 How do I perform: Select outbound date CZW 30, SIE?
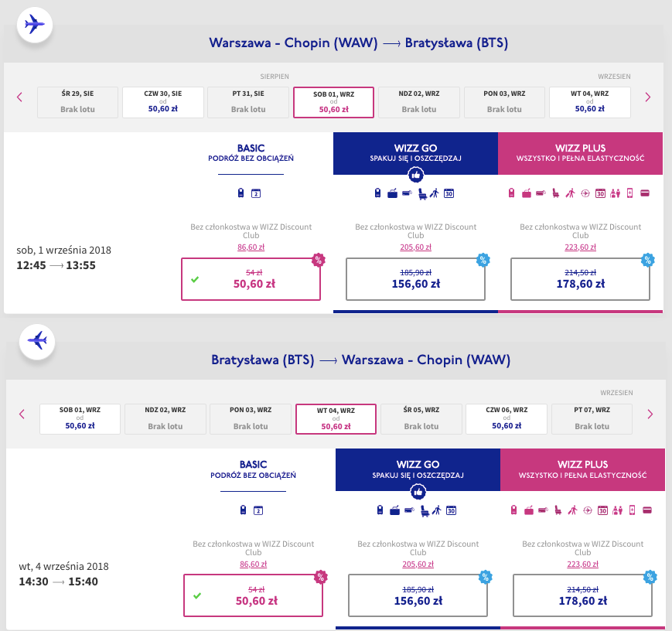coord(163,102)
